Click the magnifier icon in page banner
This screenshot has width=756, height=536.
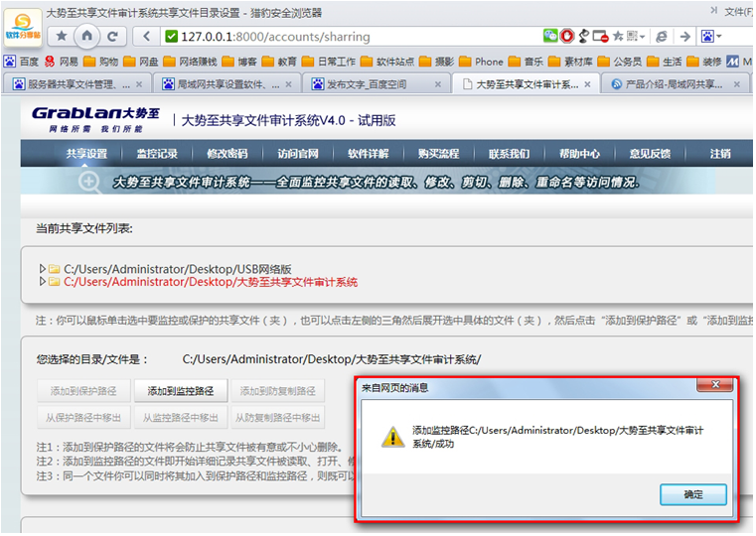[89, 182]
